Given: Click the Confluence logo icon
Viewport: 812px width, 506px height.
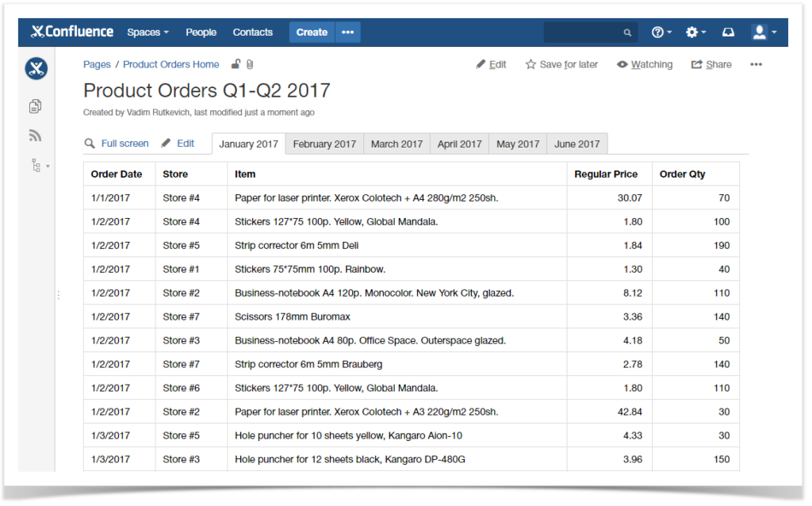Looking at the screenshot, I should pos(36,32).
